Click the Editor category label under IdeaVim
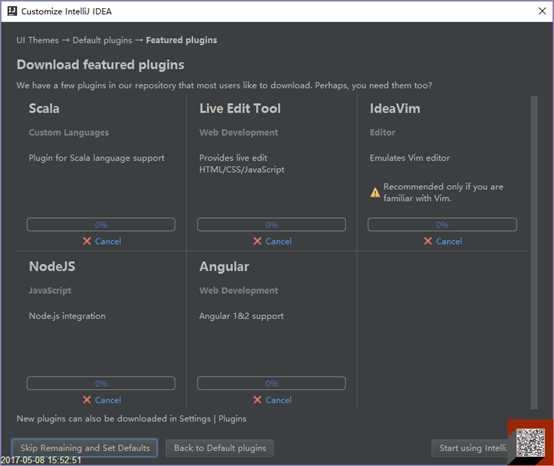 [x=382, y=132]
